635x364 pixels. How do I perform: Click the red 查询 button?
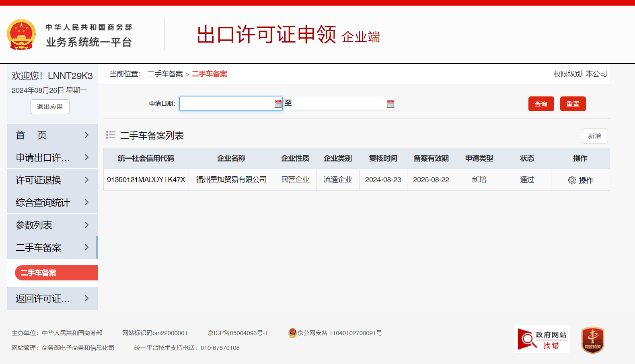541,104
